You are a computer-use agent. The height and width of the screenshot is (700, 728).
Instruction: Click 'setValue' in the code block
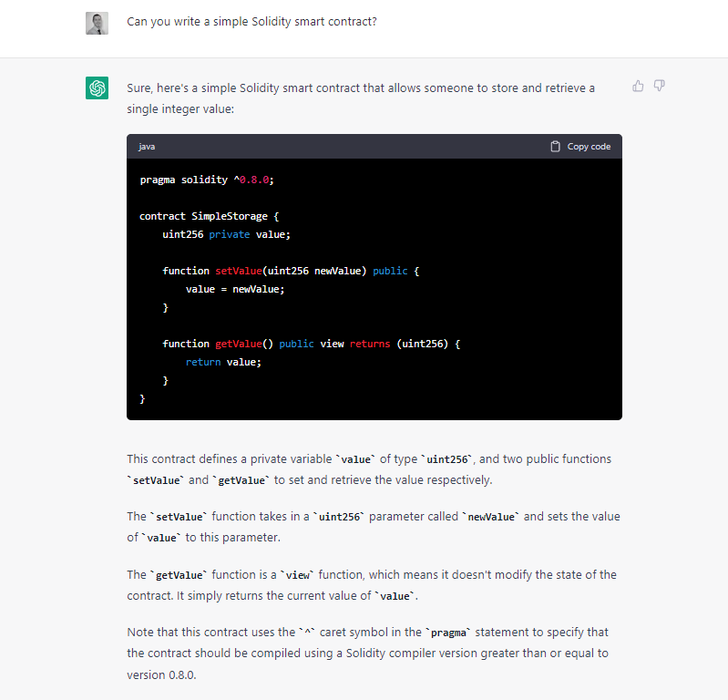coord(239,271)
